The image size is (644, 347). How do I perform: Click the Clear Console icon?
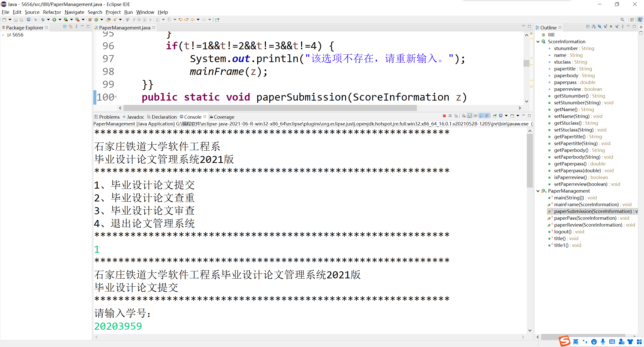tap(463, 116)
